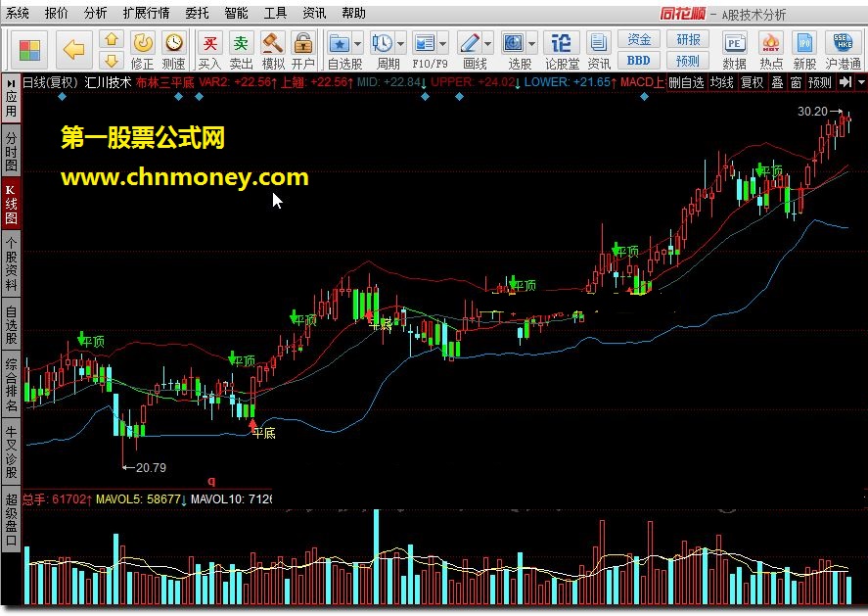Open the 系统 menu
Viewport: 868px width, 616px height.
pyautogui.click(x=18, y=12)
